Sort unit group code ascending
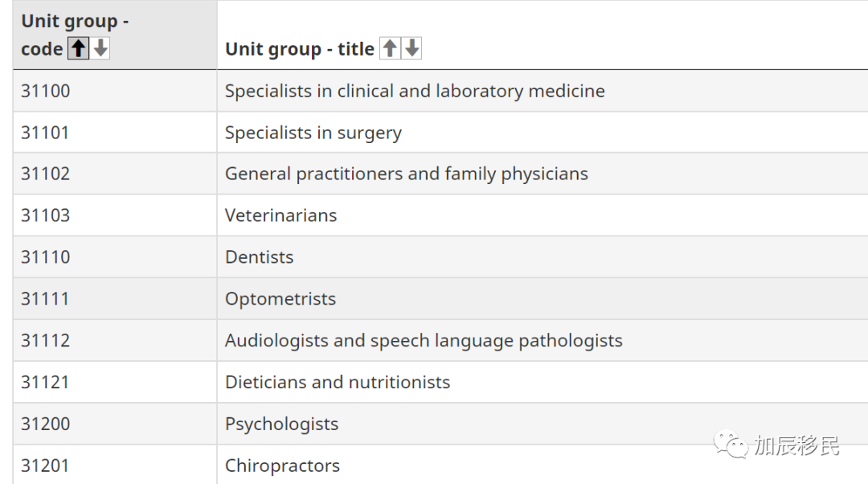This screenshot has width=868, height=484. pos(79,48)
